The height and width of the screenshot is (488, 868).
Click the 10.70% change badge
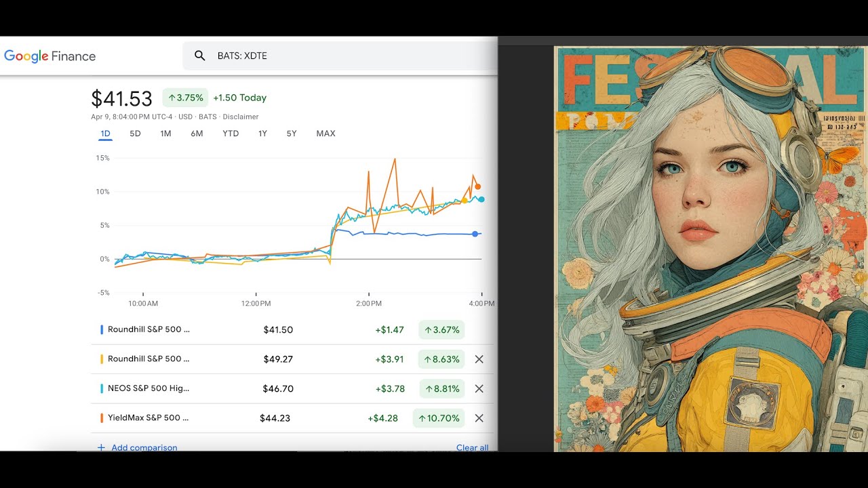[x=439, y=418]
